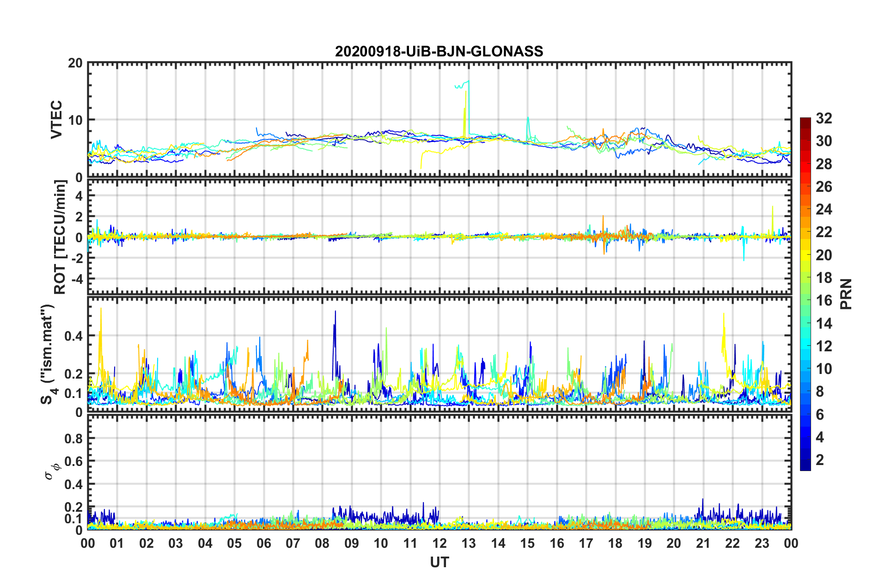Click the 06 hour tick on the UT axis
The width and height of the screenshot is (879, 588).
coord(263,543)
